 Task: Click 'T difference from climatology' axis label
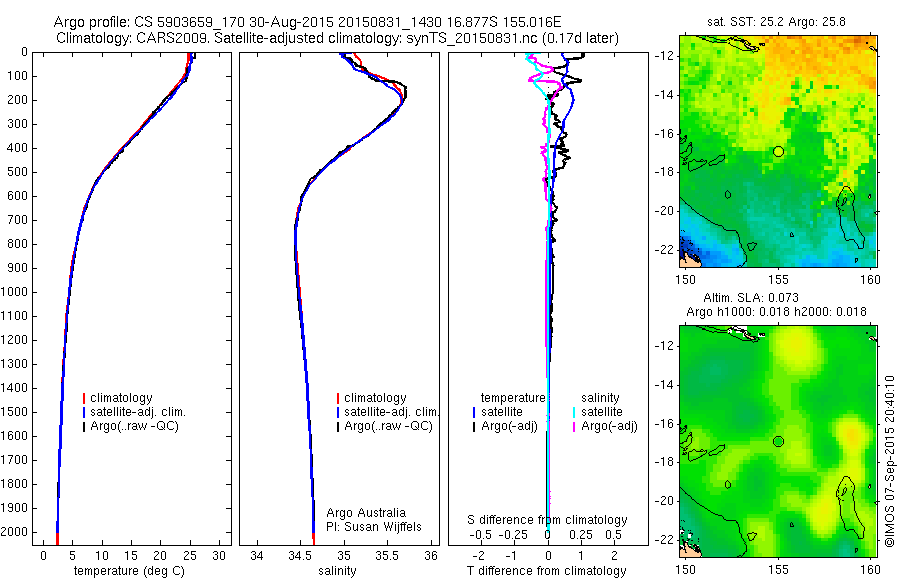[546, 571]
